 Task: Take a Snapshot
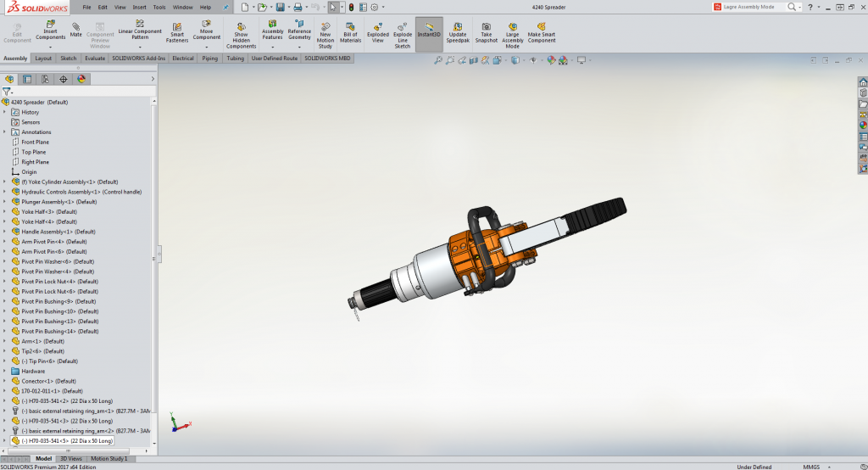[x=486, y=33]
